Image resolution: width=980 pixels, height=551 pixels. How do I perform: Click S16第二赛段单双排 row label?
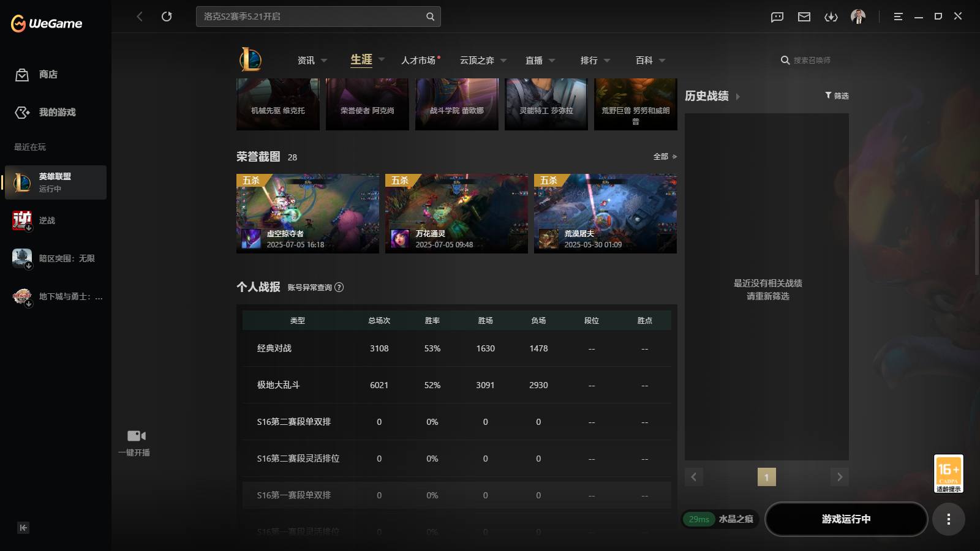(294, 422)
